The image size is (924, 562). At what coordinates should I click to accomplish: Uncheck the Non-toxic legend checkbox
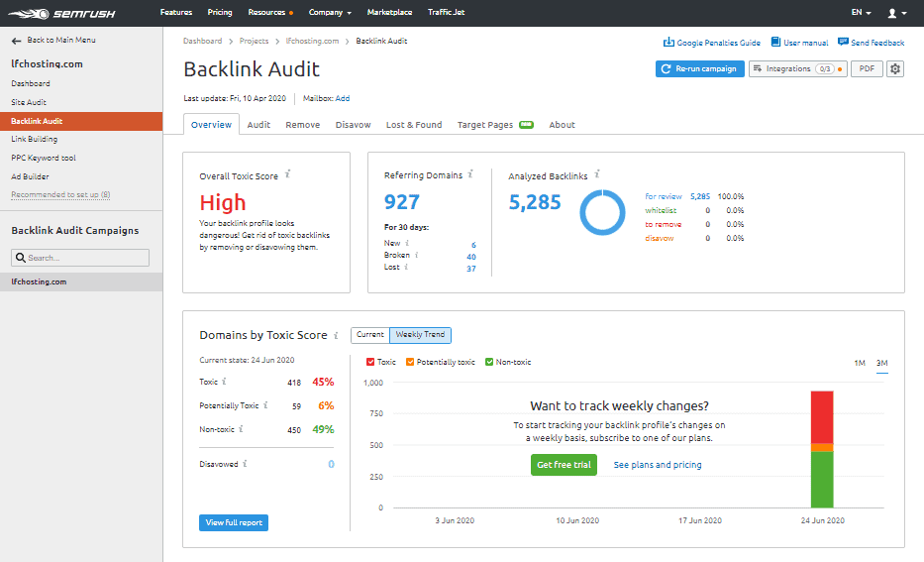489,362
